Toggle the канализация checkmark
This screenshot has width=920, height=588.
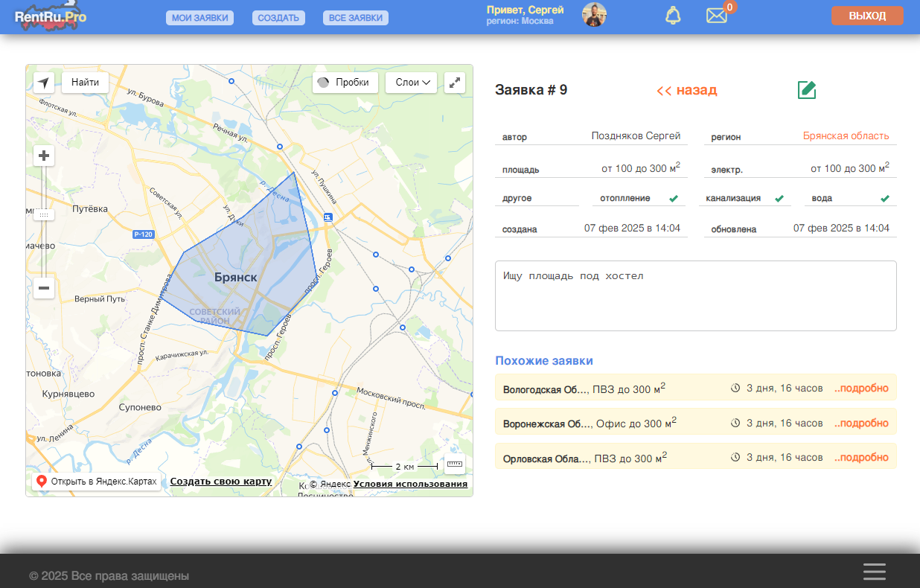(779, 199)
